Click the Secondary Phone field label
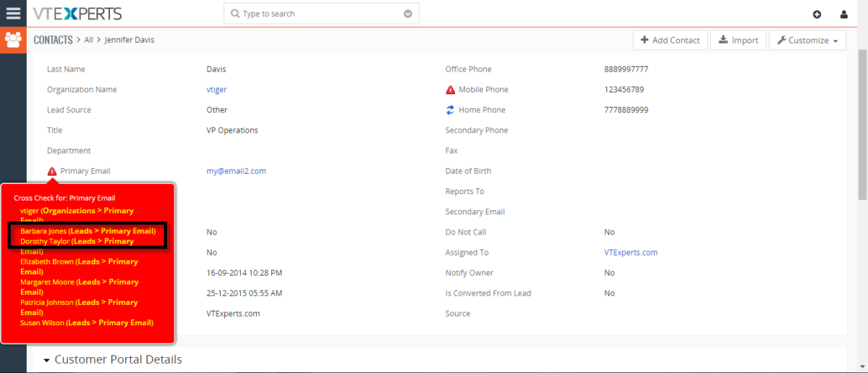The width and height of the screenshot is (868, 373). [477, 130]
